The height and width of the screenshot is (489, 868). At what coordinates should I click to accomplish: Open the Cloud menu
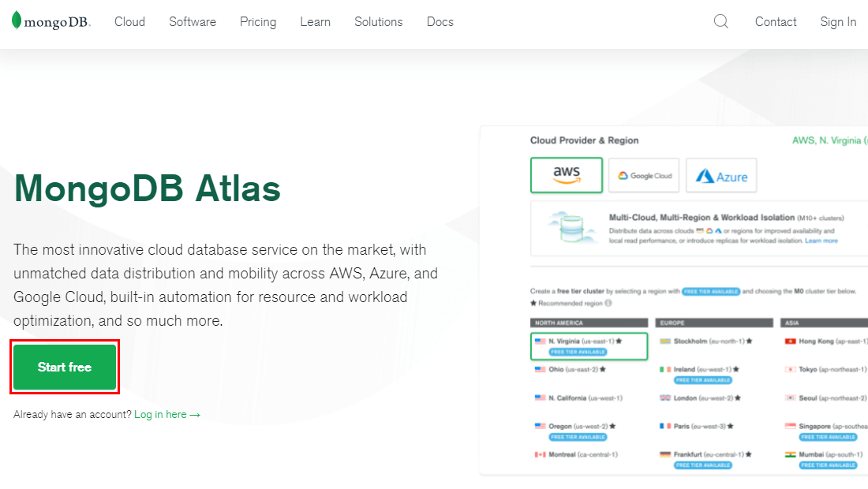coord(129,21)
